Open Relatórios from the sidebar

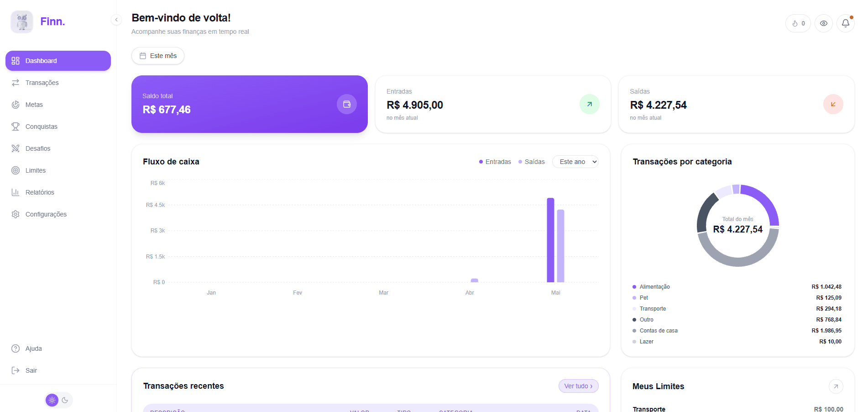point(58,192)
